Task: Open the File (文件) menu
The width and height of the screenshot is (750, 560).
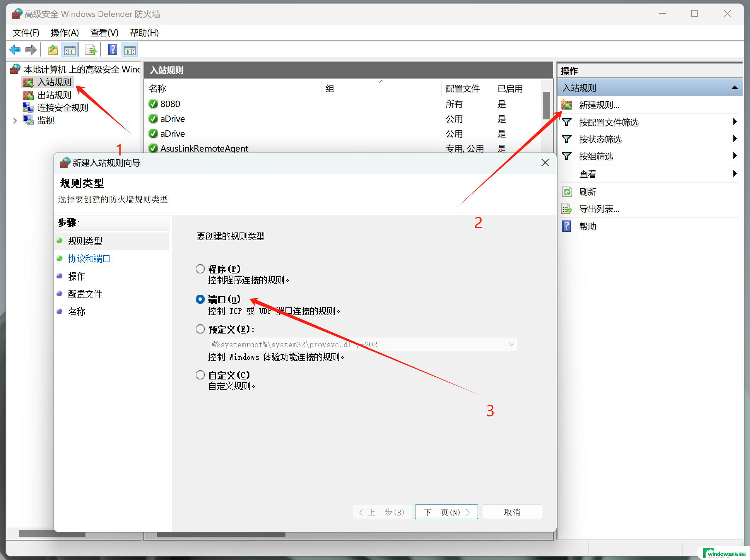Action: (x=26, y=33)
